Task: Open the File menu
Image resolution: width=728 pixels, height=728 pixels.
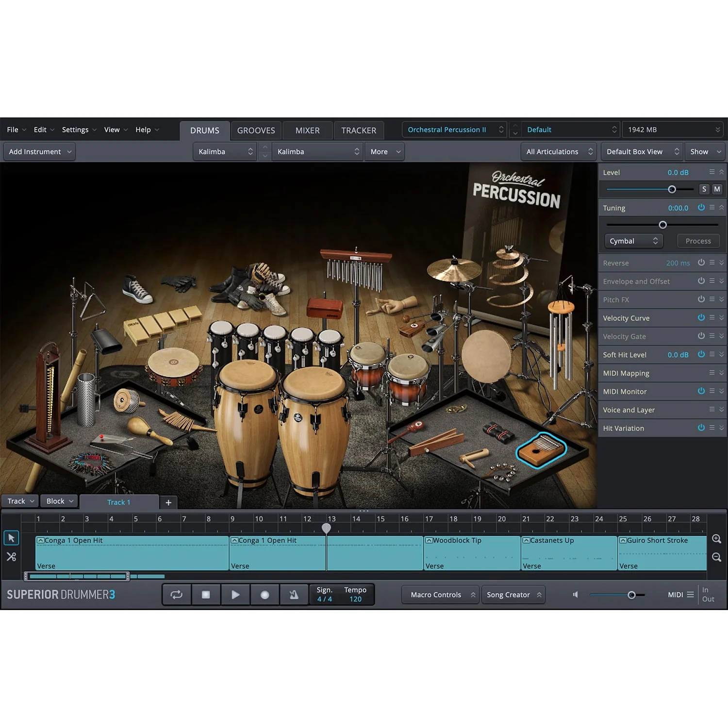Action: (x=17, y=130)
